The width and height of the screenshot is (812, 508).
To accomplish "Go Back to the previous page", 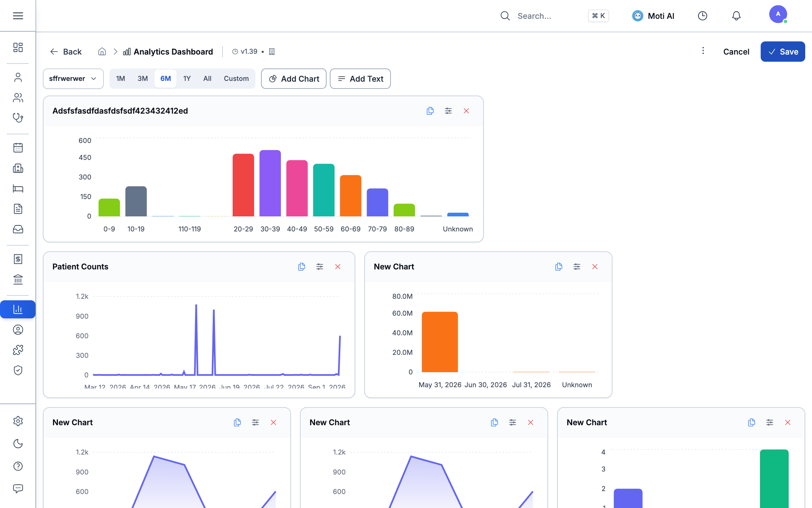I will tap(66, 52).
